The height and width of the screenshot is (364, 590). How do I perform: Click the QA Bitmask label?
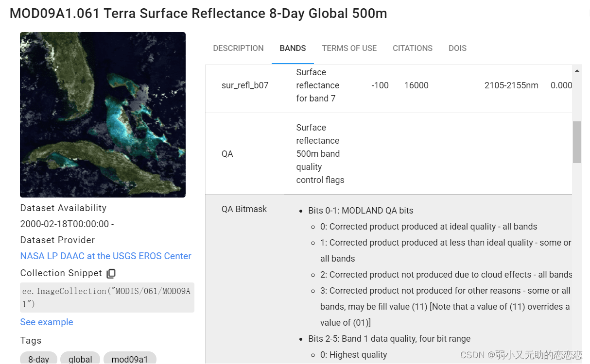point(244,209)
